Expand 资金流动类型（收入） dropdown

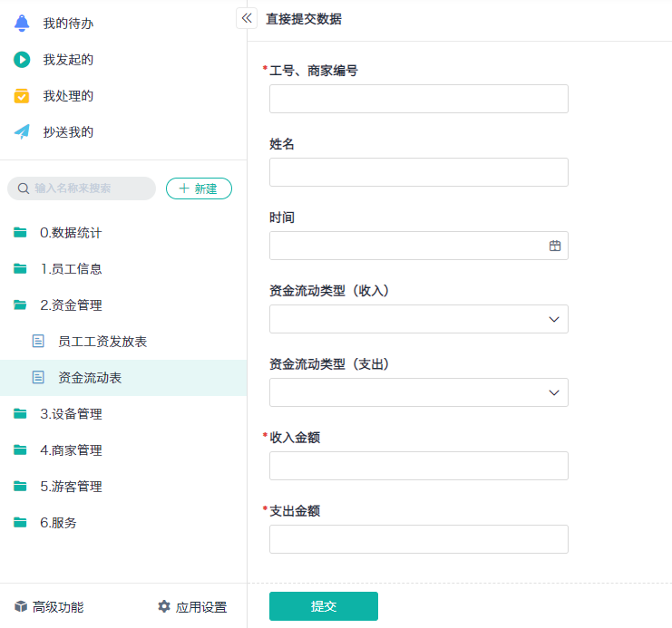point(553,319)
